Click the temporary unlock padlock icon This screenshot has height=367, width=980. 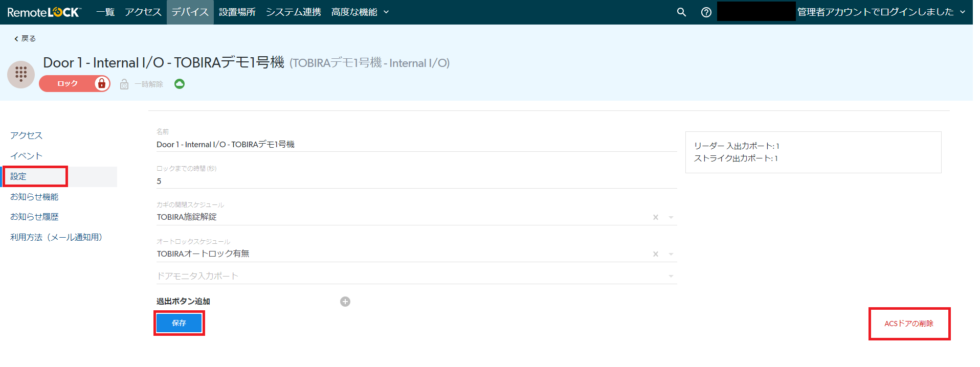point(124,84)
